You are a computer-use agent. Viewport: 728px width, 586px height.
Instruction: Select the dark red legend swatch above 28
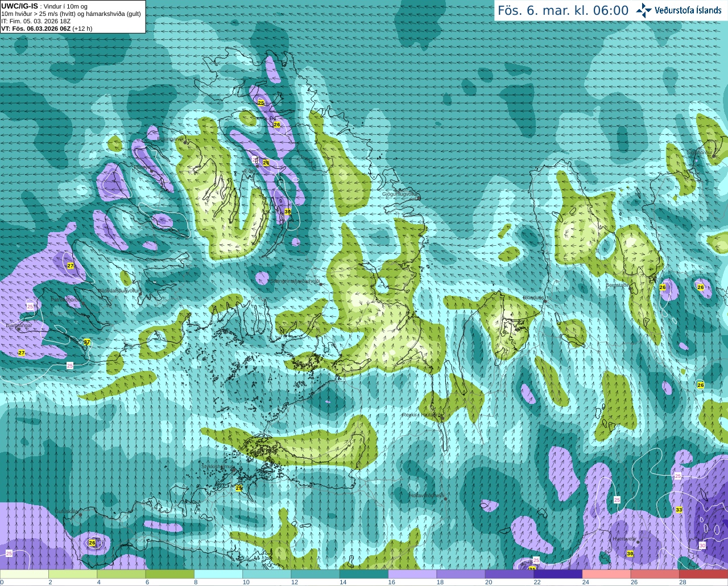coord(703,573)
